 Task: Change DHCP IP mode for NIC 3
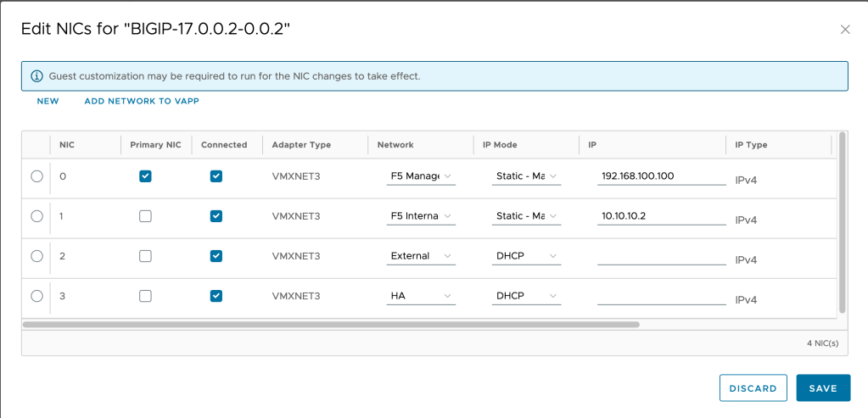coord(526,296)
